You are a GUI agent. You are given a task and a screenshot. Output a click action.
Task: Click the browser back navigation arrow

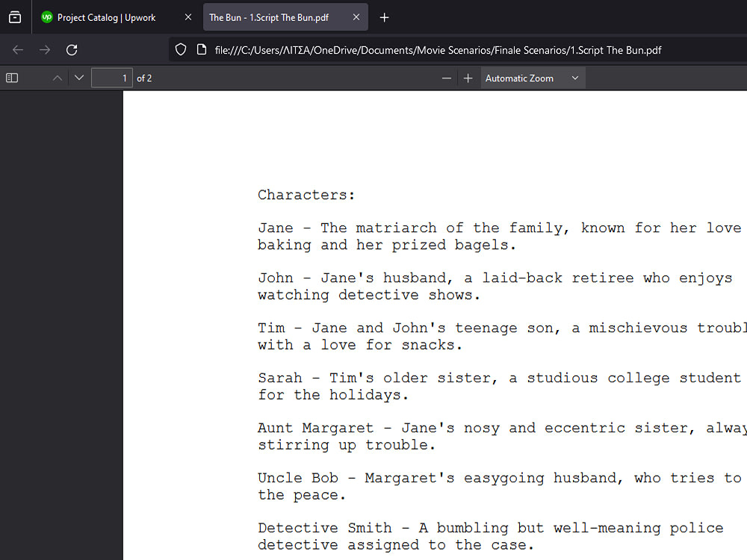click(17, 49)
